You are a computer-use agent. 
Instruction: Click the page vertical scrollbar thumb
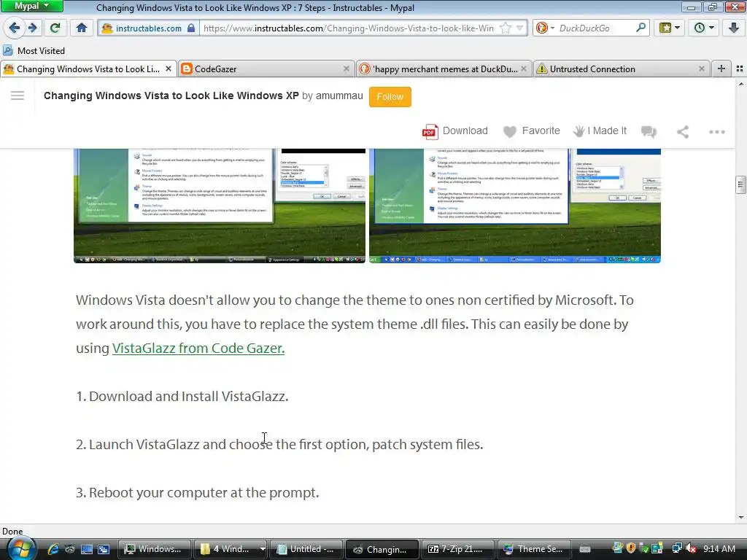[x=740, y=184]
